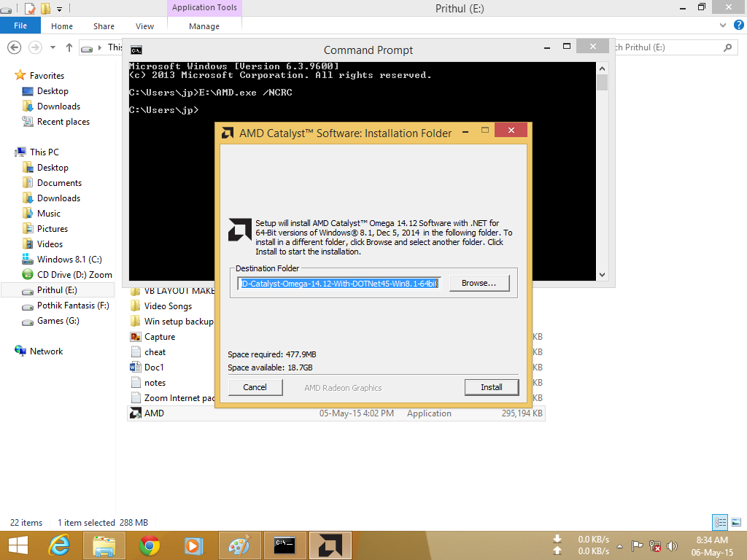
Task: Click the Command Prompt title bar icon
Action: pos(136,50)
